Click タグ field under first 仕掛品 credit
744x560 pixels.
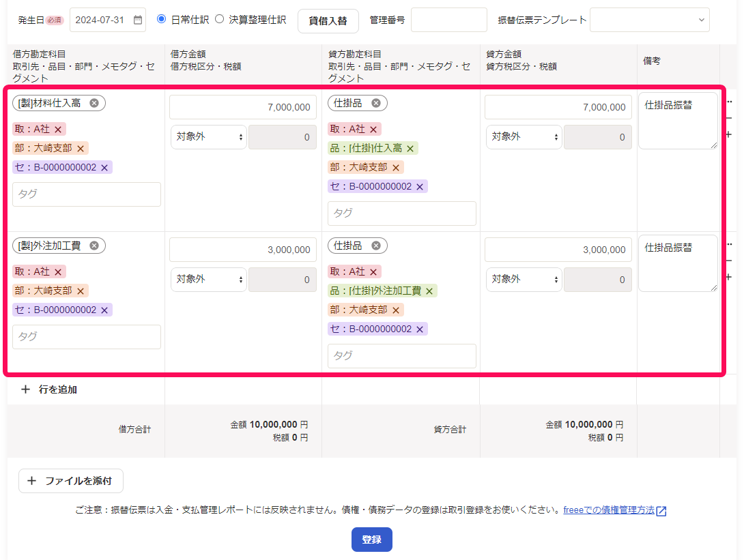click(401, 213)
